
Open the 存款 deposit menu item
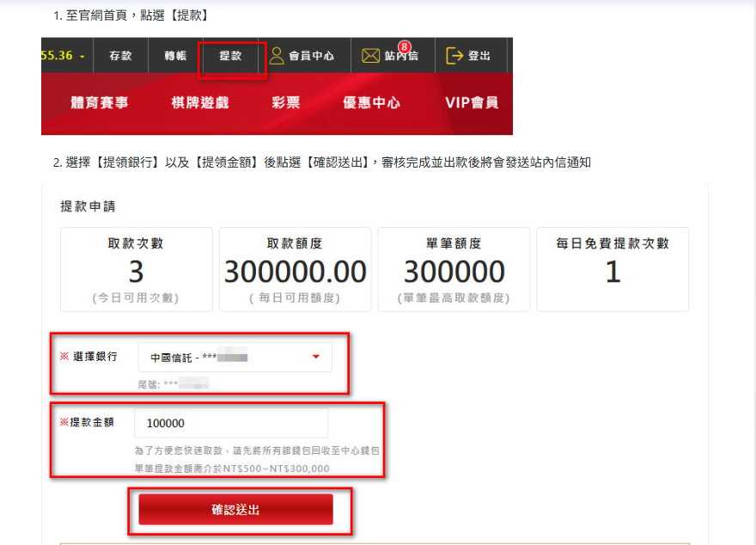[x=120, y=56]
